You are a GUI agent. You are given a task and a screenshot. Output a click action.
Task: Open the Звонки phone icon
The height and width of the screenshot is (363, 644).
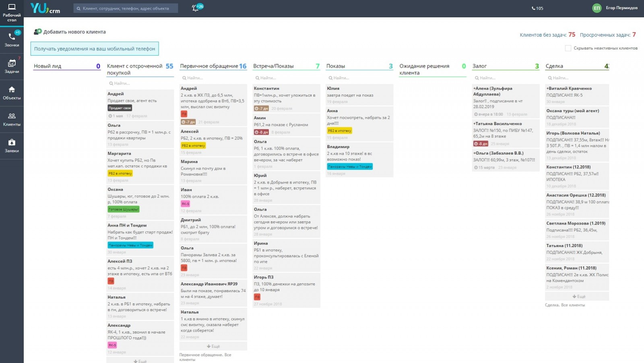12,37
